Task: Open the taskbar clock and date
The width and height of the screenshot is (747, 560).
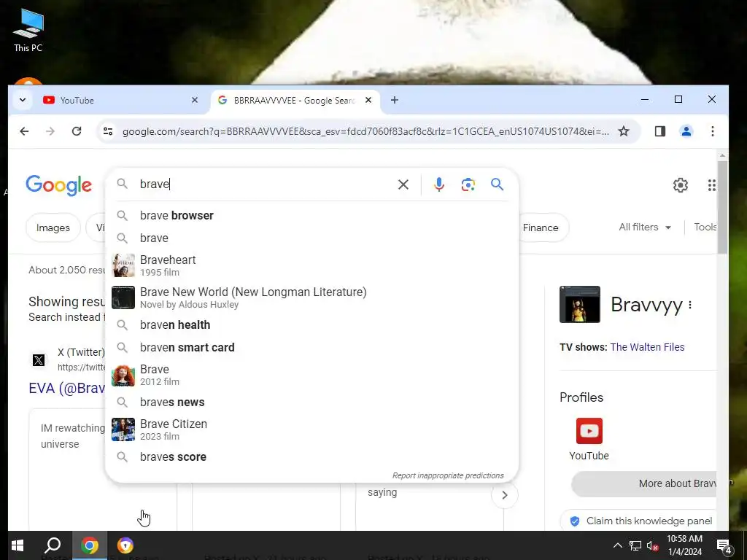Action: (x=684, y=545)
